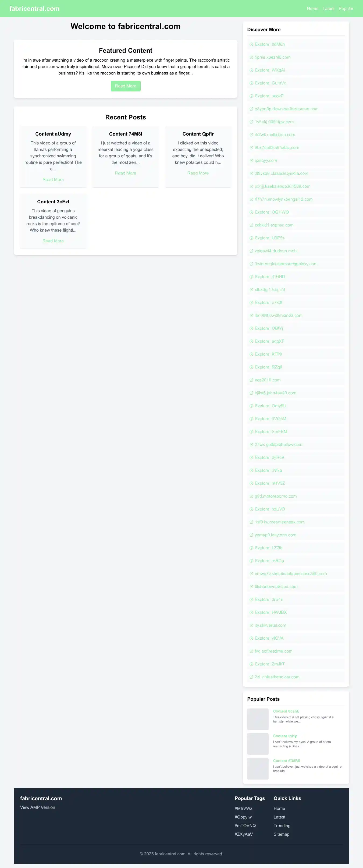Click the external-link icon beside qxsqyy.com
Screen dimensions: 363x868
(251, 161)
